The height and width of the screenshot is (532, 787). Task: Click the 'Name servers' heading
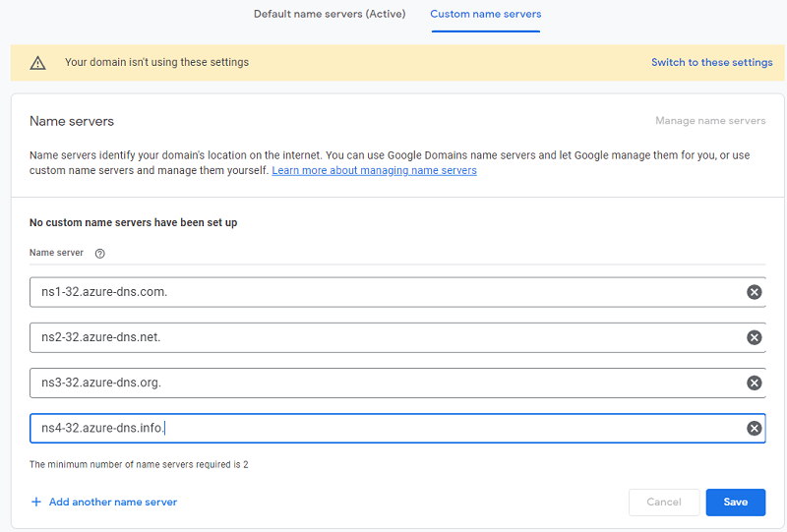tap(72, 121)
